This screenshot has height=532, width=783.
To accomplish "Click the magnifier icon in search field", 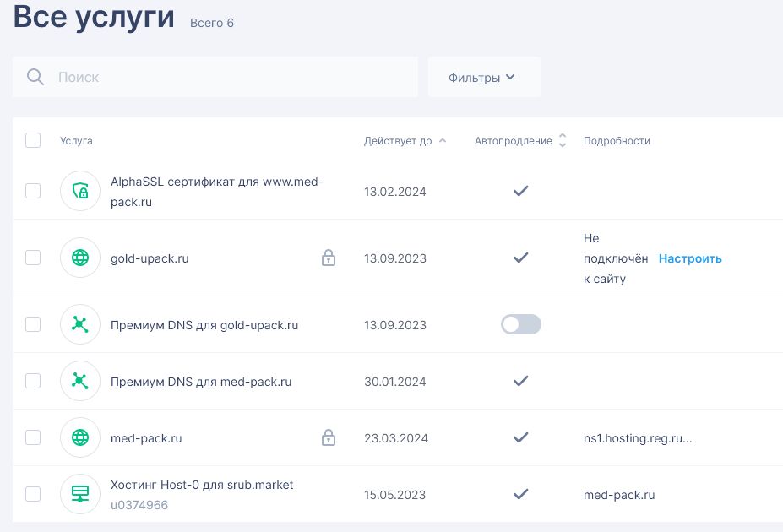I will click(x=35, y=78).
